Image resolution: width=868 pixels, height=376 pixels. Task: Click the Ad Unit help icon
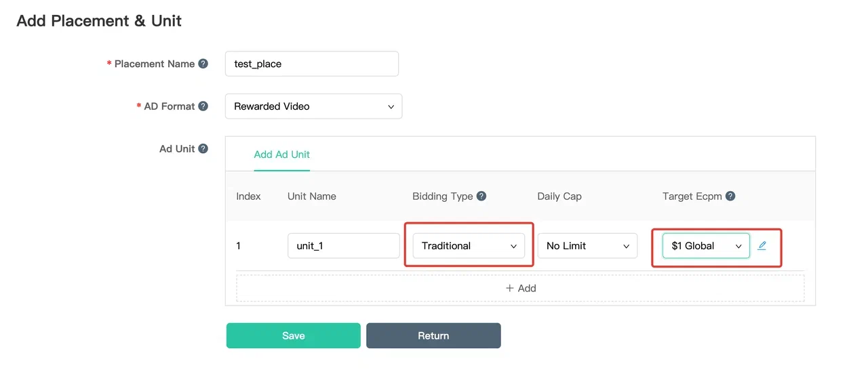[x=203, y=149]
